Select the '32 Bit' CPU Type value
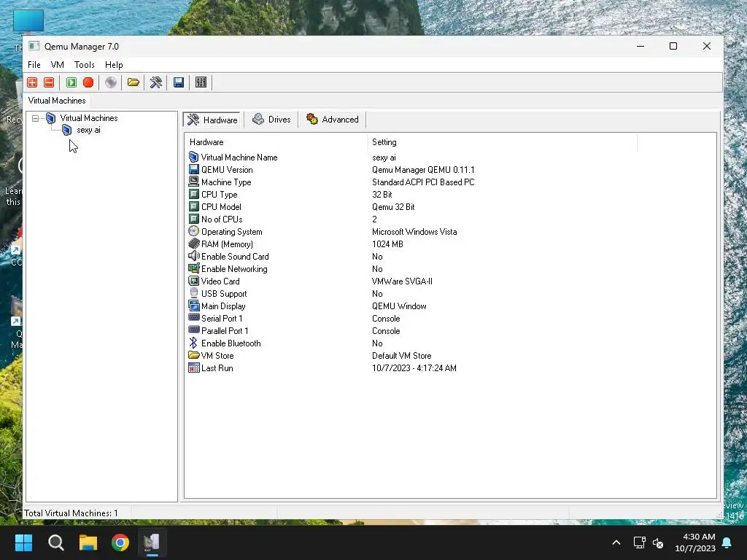This screenshot has height=560, width=747. click(382, 194)
